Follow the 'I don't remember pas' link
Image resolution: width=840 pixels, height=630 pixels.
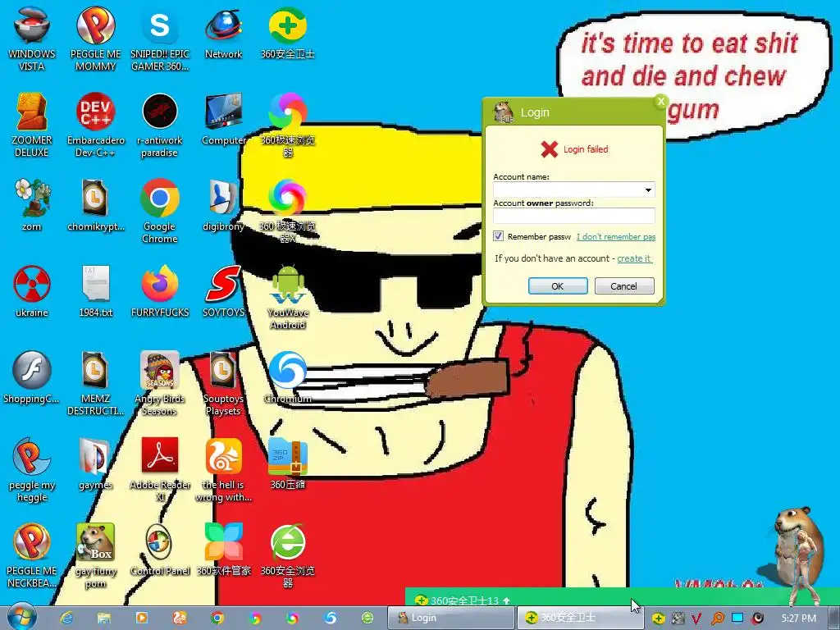[x=616, y=237]
